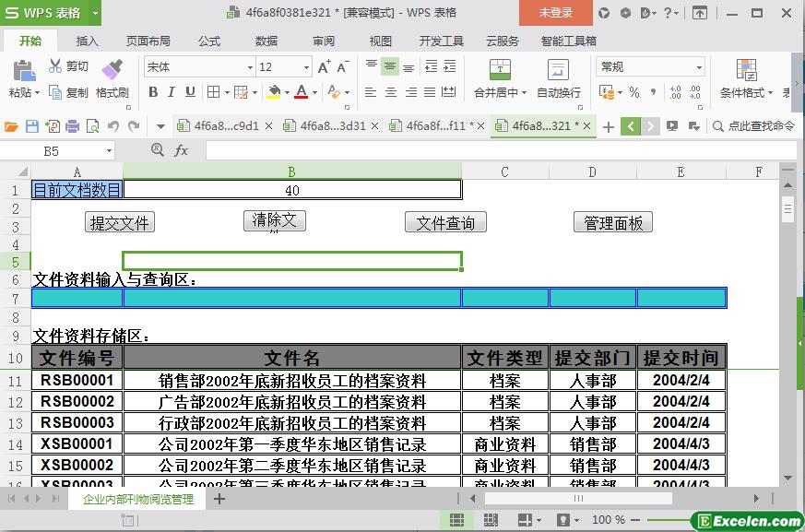Switch to the 插入 (Insert) ribbon tab

(x=87, y=41)
